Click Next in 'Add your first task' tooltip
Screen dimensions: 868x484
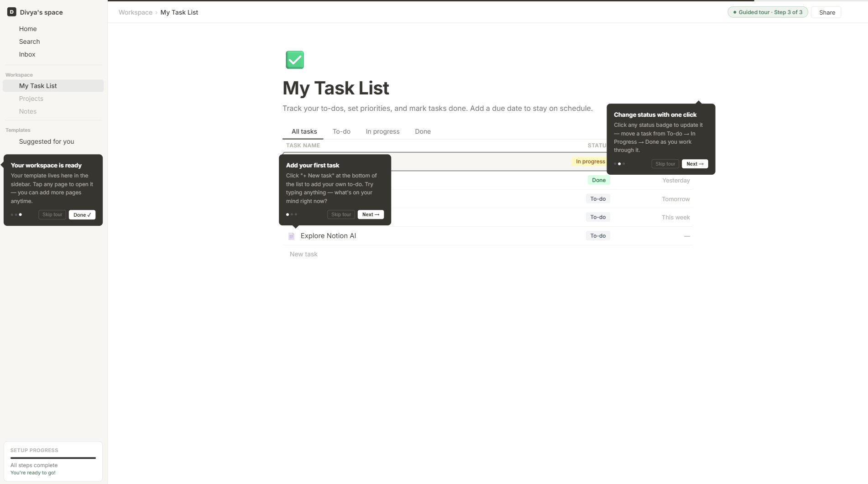(x=371, y=214)
